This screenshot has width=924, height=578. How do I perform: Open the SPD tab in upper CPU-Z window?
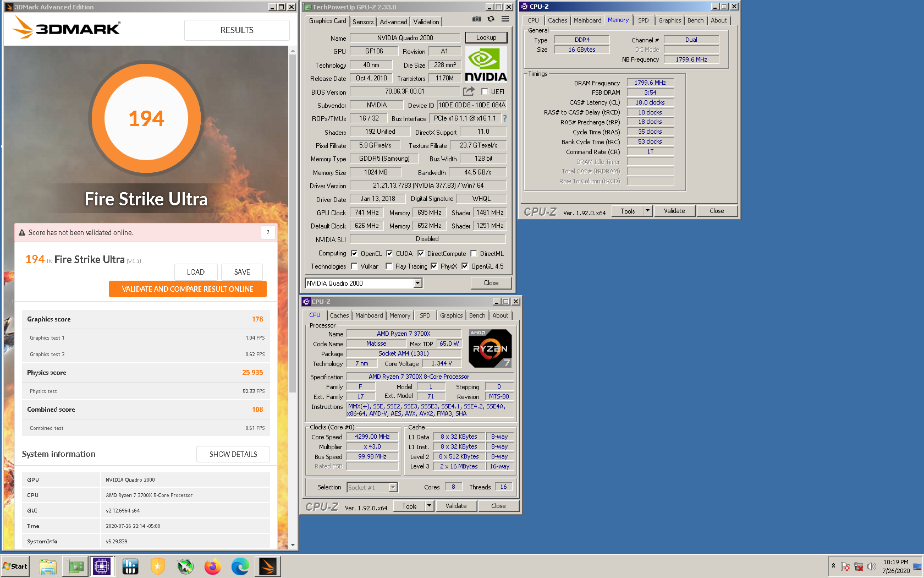click(643, 20)
